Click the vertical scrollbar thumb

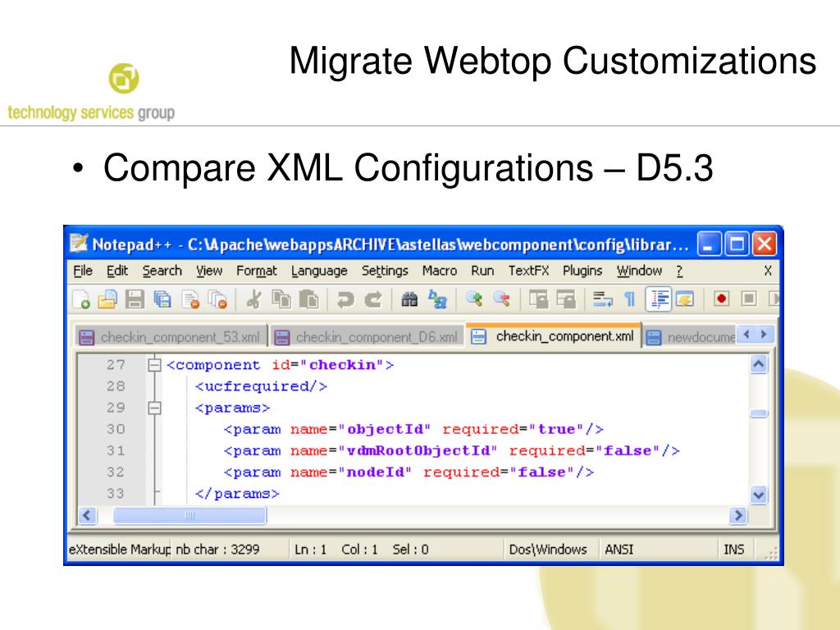(759, 413)
